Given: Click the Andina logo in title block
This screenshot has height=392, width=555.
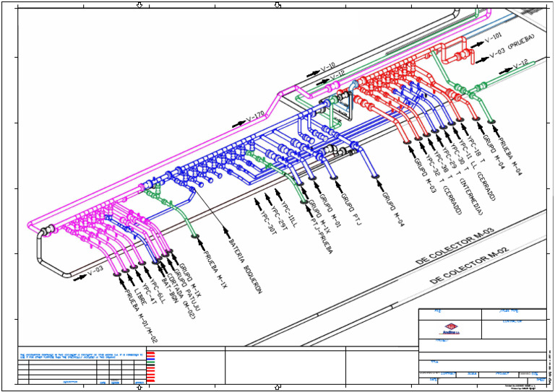Looking at the screenshot, I should pyautogui.click(x=449, y=328).
